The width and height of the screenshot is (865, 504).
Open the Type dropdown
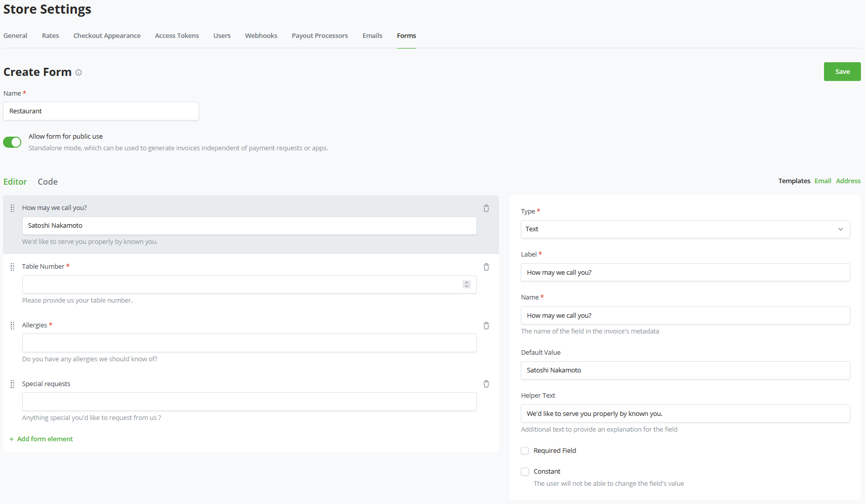point(685,229)
